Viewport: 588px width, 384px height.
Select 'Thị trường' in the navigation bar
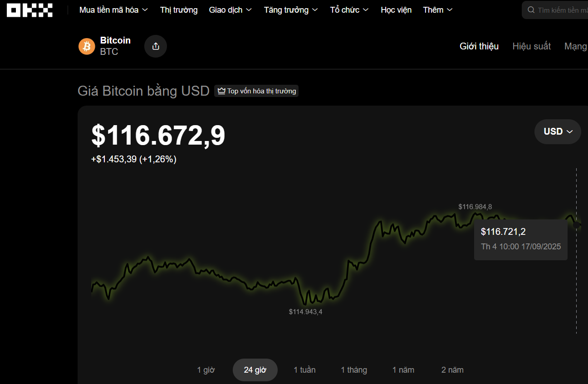pyautogui.click(x=178, y=10)
